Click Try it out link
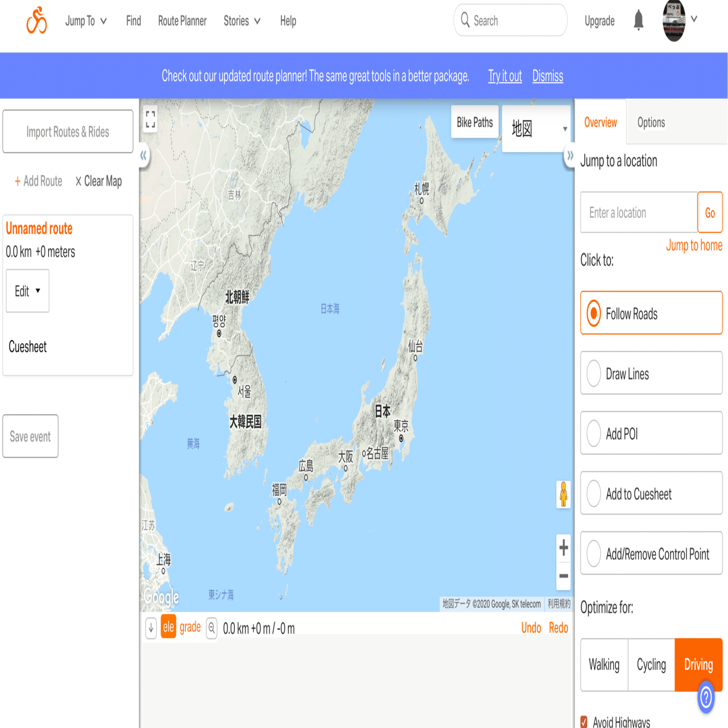This screenshot has width=728, height=728. [505, 76]
